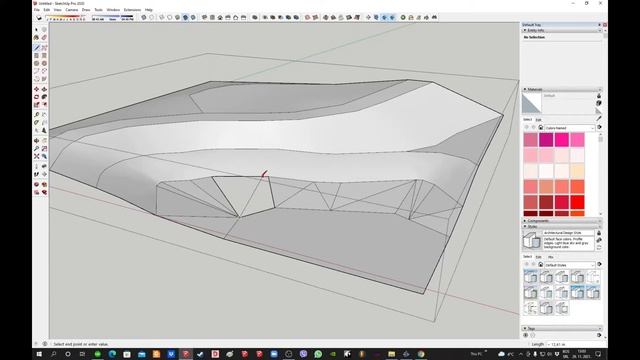Choose the Orbit tool
640x360 pixels.
tap(36, 140)
